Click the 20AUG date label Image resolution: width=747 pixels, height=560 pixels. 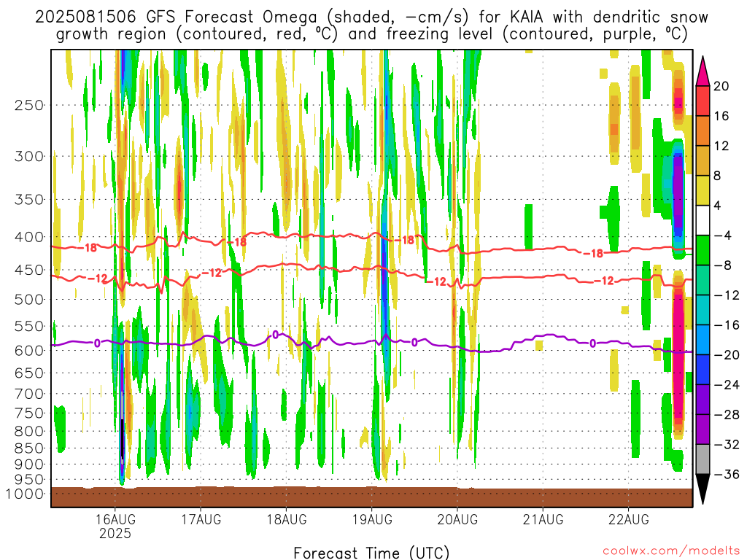457,519
